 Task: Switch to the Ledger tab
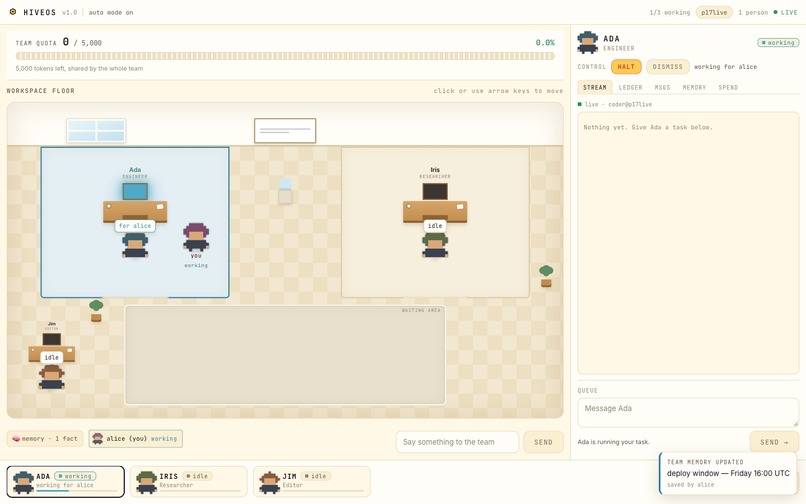click(630, 87)
